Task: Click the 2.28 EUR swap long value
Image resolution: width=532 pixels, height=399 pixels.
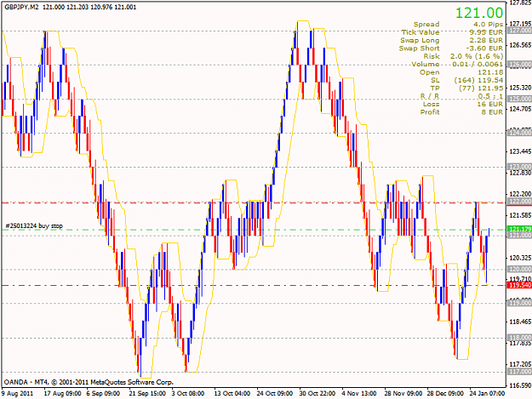Action: [486, 40]
